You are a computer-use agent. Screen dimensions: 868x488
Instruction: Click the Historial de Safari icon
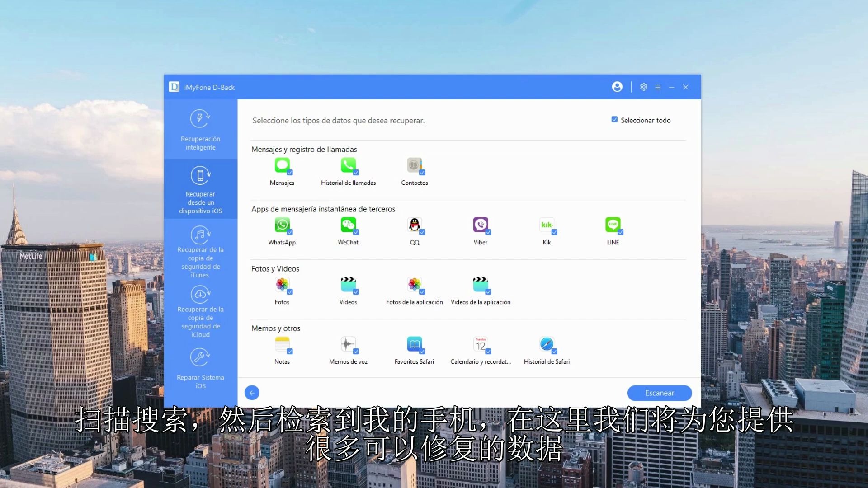pos(547,344)
